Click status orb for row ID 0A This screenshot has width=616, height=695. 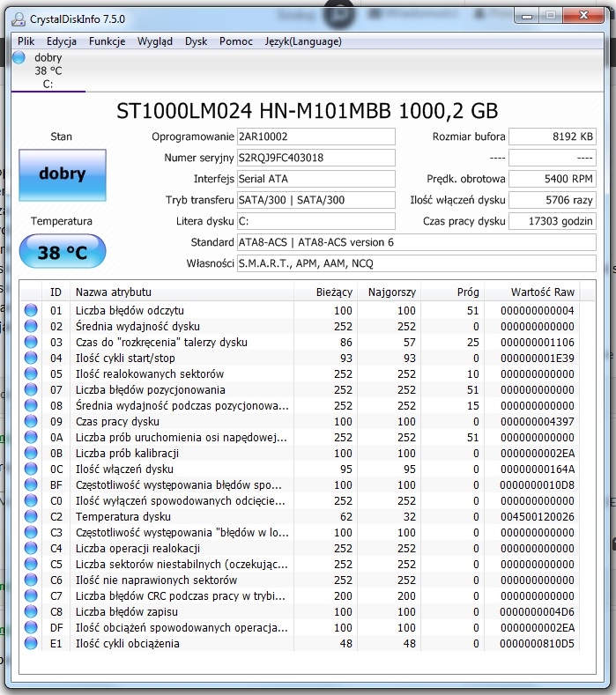tap(31, 437)
